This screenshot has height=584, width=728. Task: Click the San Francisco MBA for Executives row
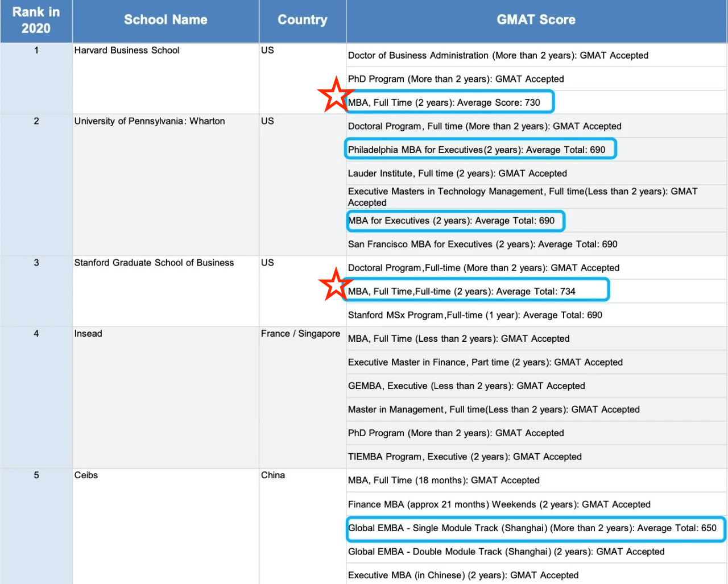[482, 245]
